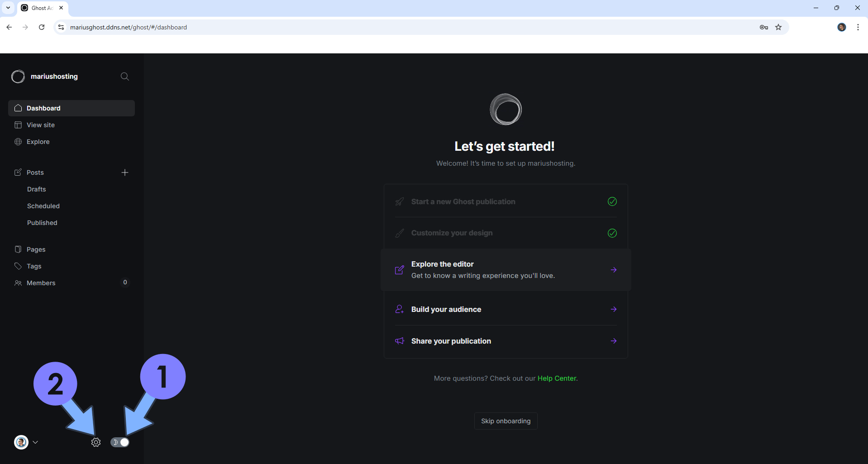Click the Pages document icon

(x=18, y=249)
